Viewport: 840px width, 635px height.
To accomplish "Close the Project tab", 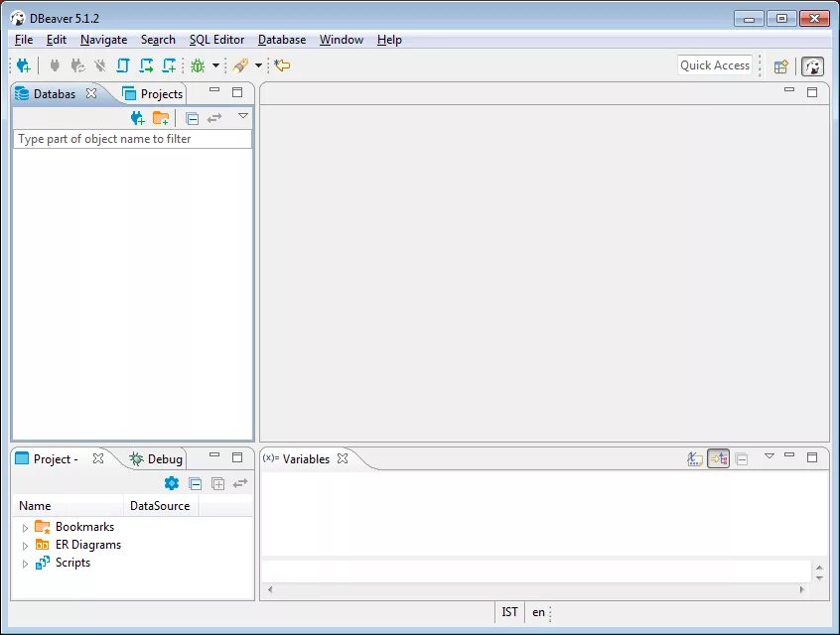I will tap(98, 458).
